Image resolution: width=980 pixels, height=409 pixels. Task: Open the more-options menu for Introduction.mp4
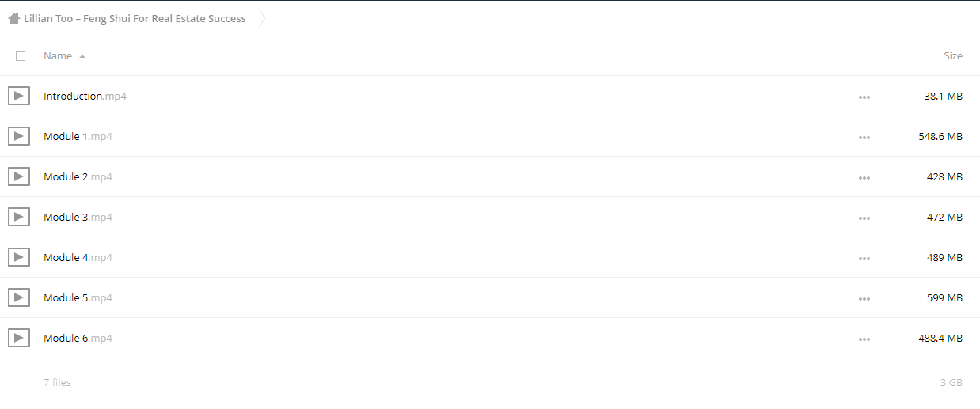tap(864, 97)
